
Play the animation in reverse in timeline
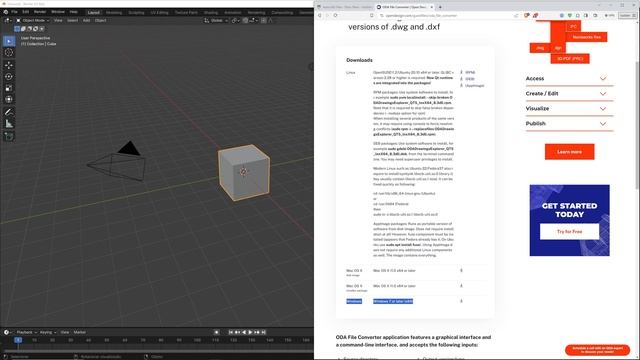tap(244, 332)
